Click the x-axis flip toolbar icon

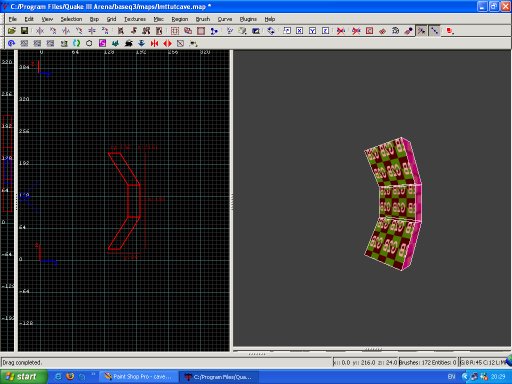click(40, 31)
